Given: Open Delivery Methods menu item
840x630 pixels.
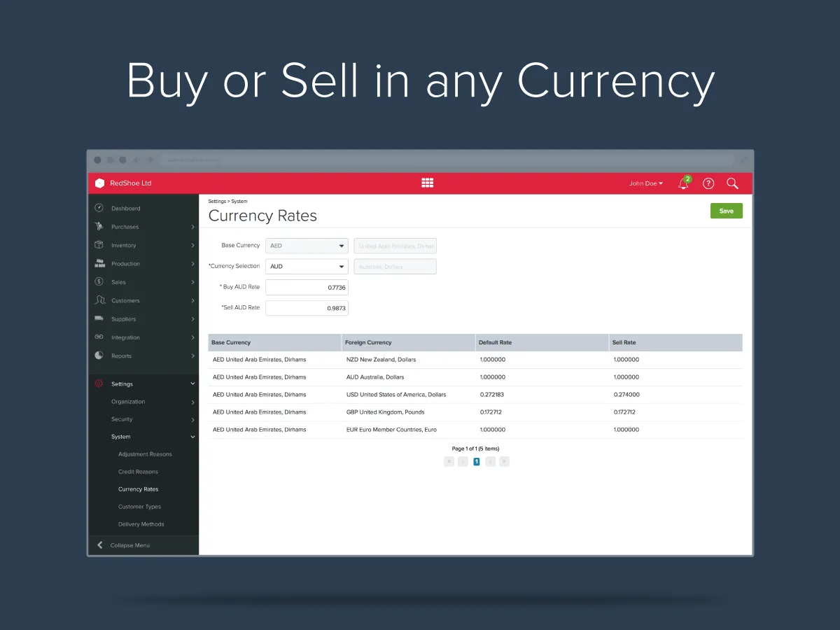Looking at the screenshot, I should (141, 524).
